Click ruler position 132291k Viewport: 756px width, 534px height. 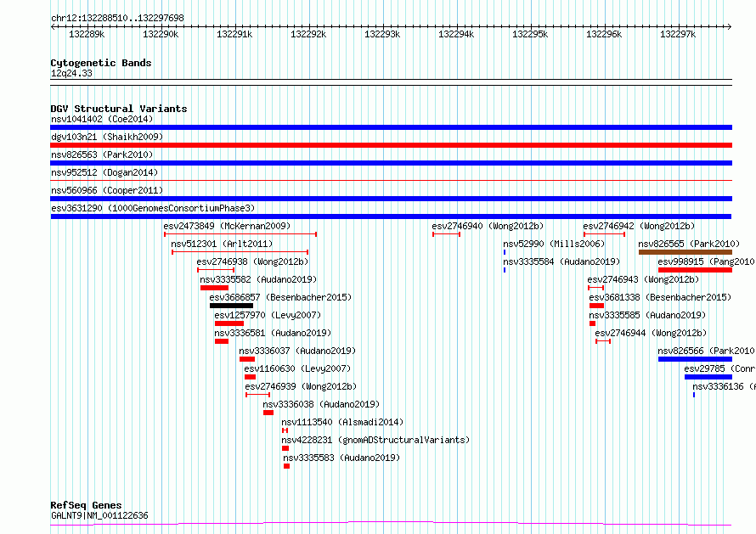pos(234,35)
